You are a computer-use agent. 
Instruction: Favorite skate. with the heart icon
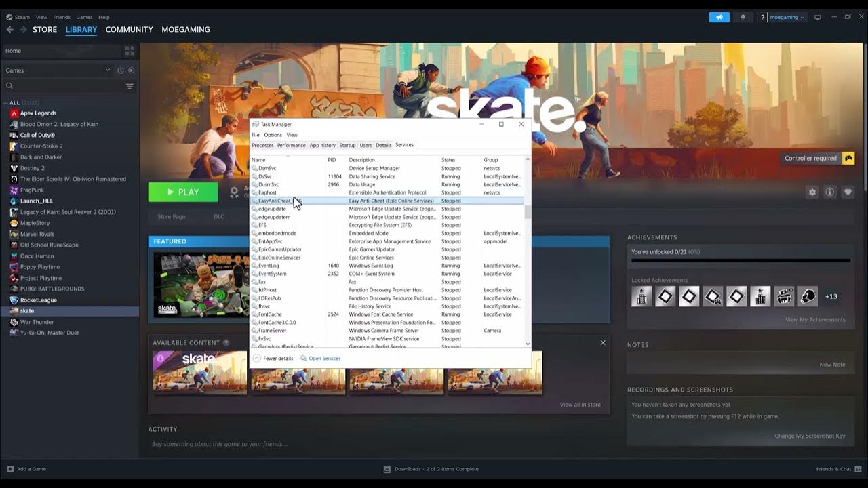[848, 192]
